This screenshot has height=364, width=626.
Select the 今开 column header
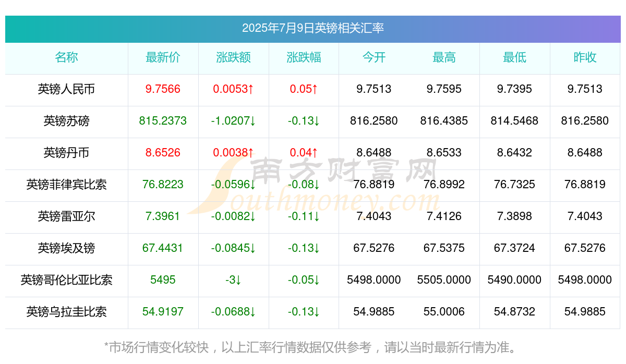pyautogui.click(x=374, y=57)
